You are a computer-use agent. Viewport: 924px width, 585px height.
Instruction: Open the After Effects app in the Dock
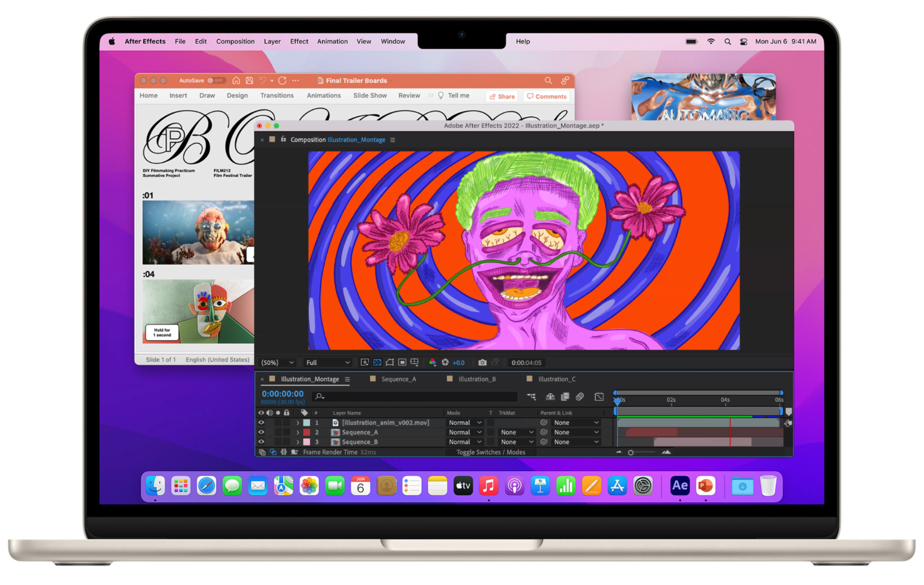click(x=679, y=486)
